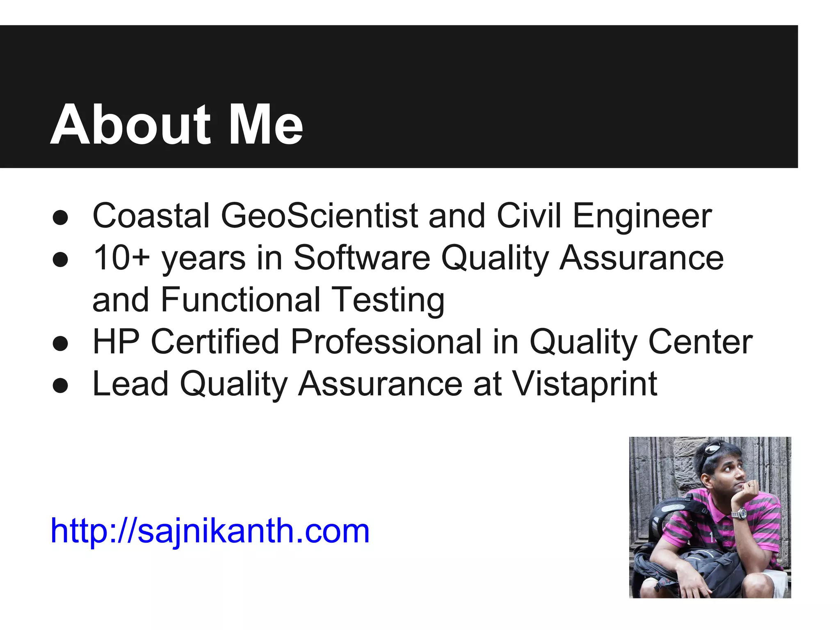Click the bullet before 10+ years

coord(60,260)
